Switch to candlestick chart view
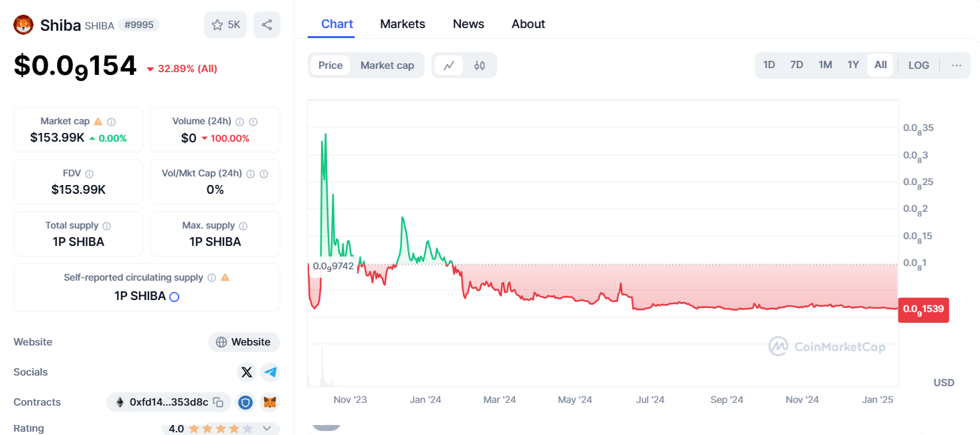This screenshot has height=435, width=980. tap(480, 65)
